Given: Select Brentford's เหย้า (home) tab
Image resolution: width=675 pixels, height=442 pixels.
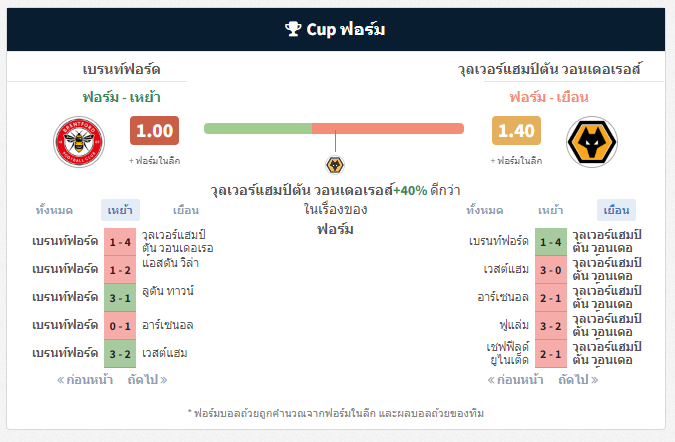Looking at the screenshot, I should pyautogui.click(x=120, y=210).
